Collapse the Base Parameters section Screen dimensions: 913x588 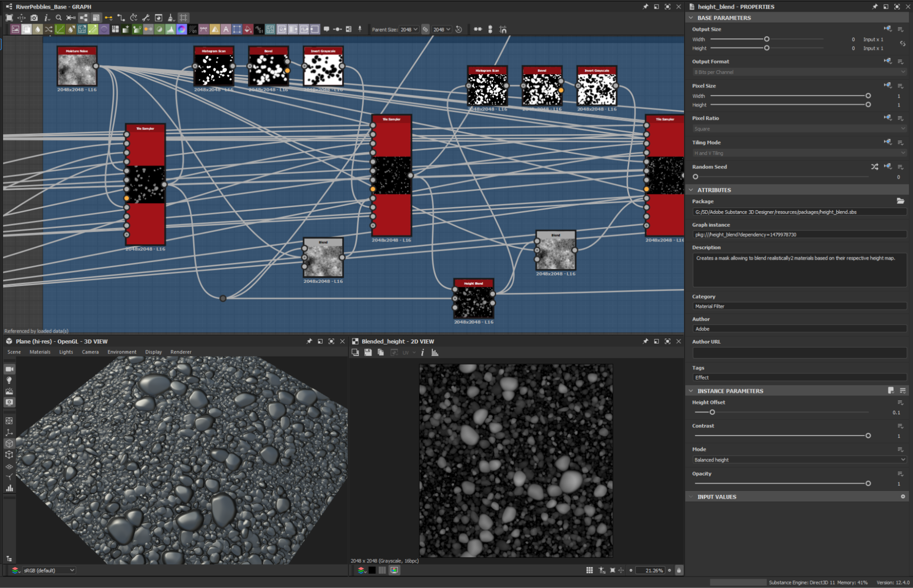coord(691,18)
